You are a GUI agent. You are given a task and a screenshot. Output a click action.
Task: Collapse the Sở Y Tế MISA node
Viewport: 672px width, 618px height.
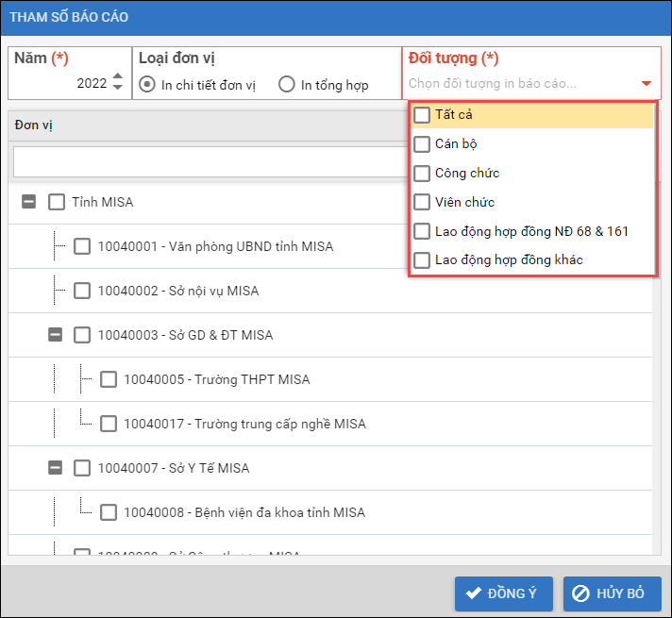click(x=55, y=468)
